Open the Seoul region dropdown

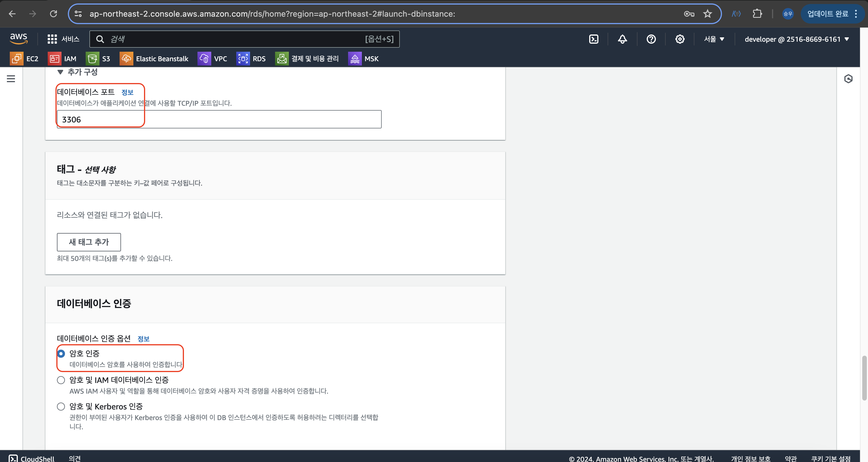click(714, 39)
